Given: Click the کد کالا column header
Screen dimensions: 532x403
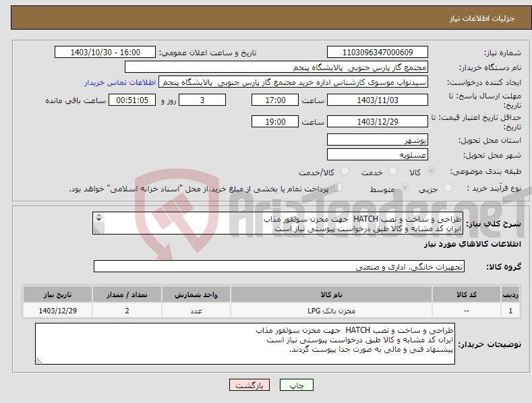Looking at the screenshot, I should click(x=467, y=294).
